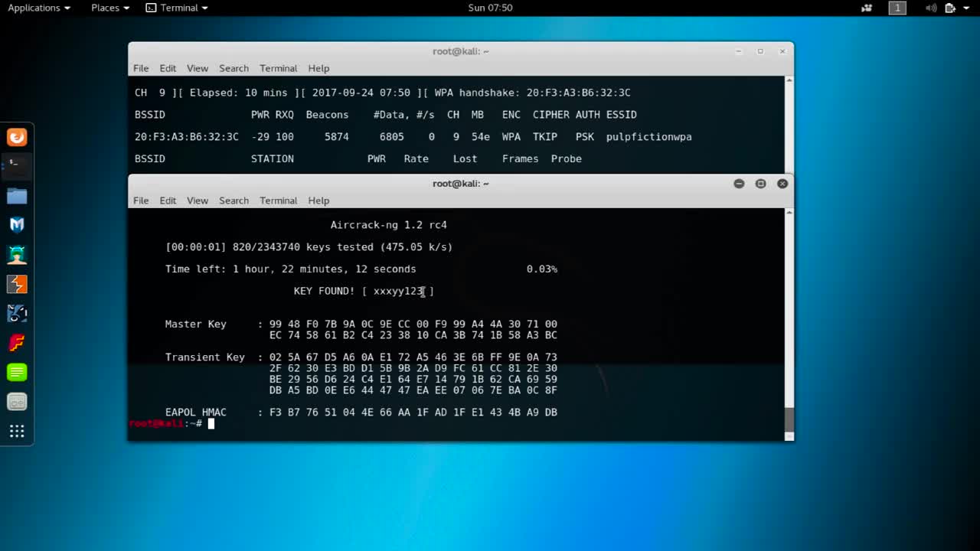Open the clock showing Sun 07:50

point(490,8)
